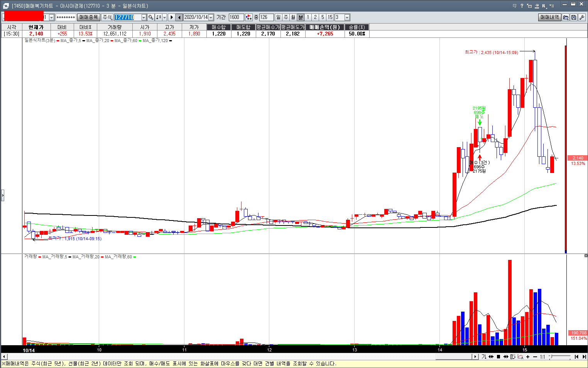The height and width of the screenshot is (368, 588).
Task: Jump to chart start with skip-back icon
Action: 576,357
